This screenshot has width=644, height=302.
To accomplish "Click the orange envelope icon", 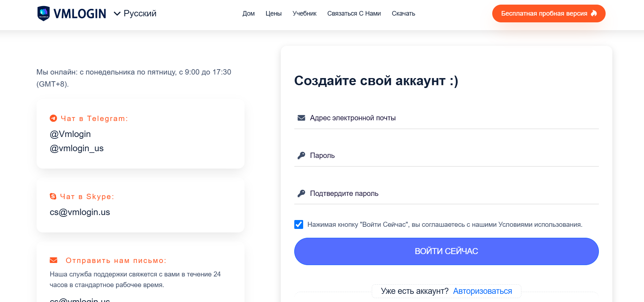I will [x=54, y=260].
